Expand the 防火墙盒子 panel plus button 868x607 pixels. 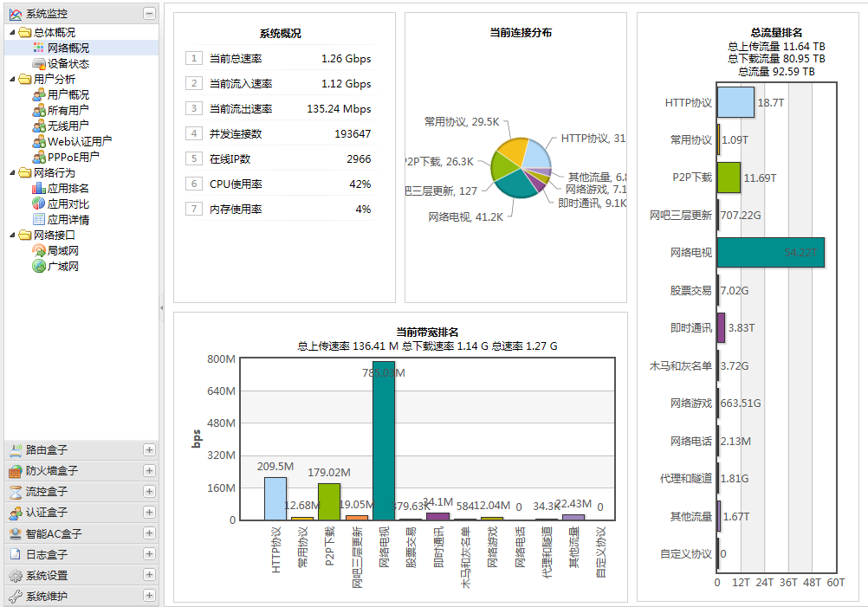point(149,471)
